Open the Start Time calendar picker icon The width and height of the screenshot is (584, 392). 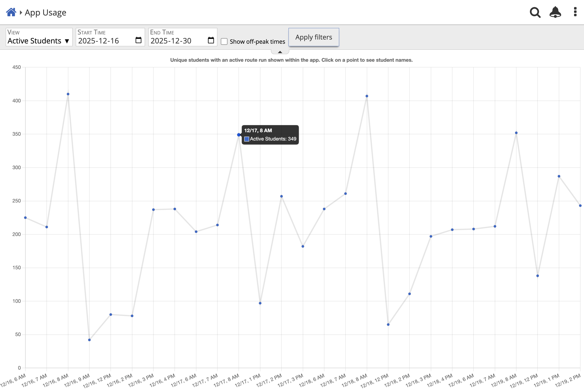(x=138, y=40)
